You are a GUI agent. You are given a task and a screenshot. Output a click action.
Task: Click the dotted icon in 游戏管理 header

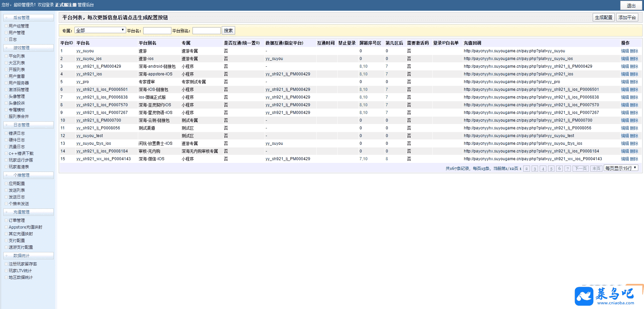click(7, 48)
